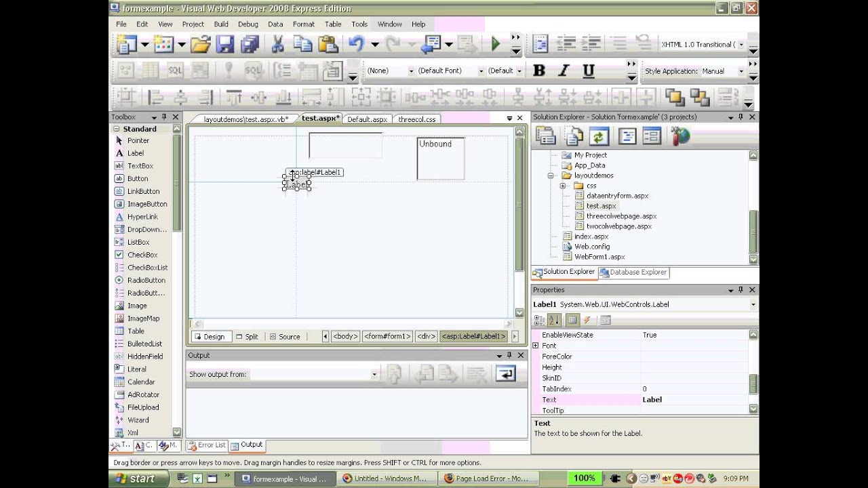Open the (Default Font) dropdown
This screenshot has width=868, height=488.
pos(481,70)
